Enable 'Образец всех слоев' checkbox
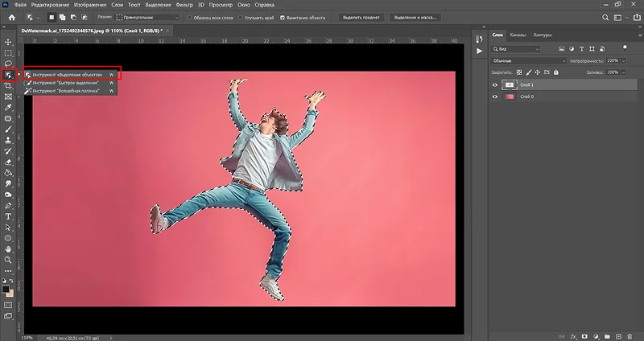Screen dimensions: 644x341 (x=189, y=18)
